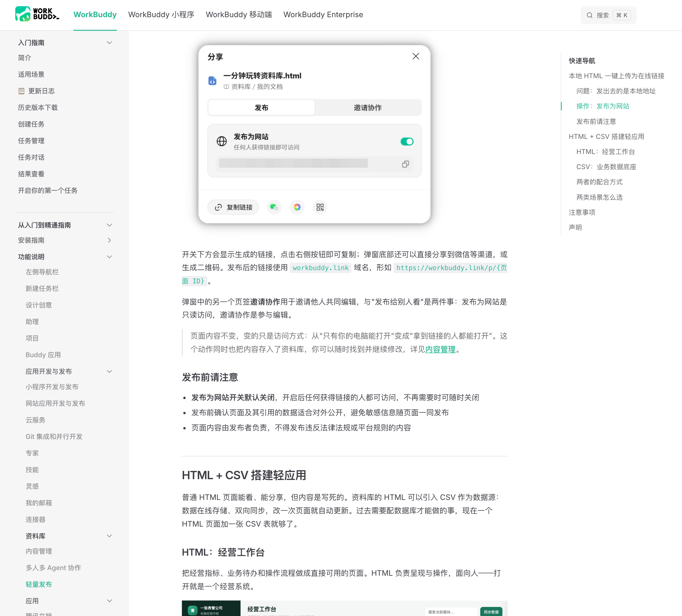Close the share dialog with the X icon

point(416,56)
